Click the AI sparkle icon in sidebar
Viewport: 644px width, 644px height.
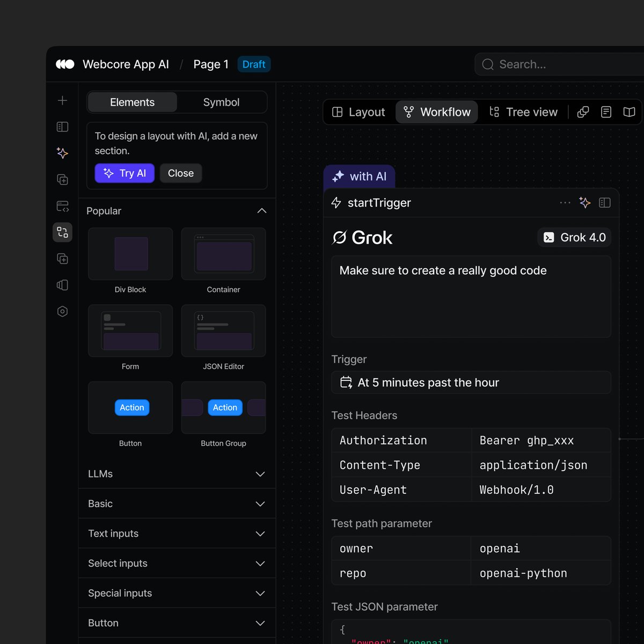point(62,153)
